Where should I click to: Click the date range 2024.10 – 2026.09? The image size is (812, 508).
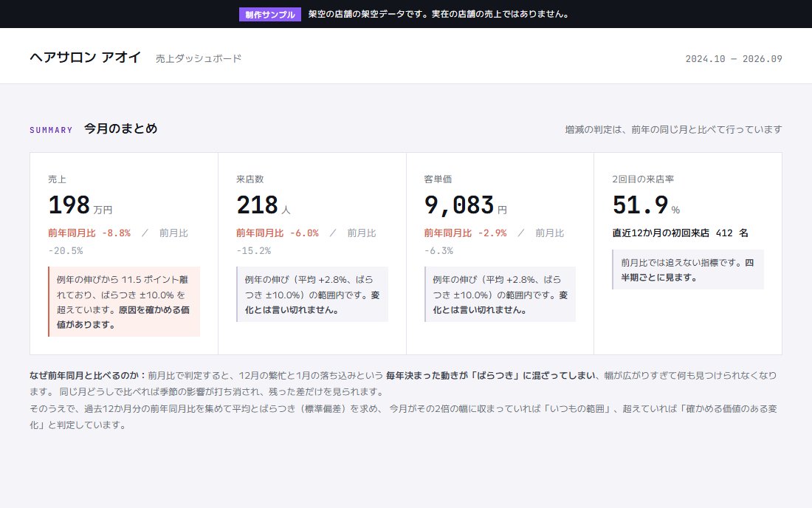coord(733,58)
